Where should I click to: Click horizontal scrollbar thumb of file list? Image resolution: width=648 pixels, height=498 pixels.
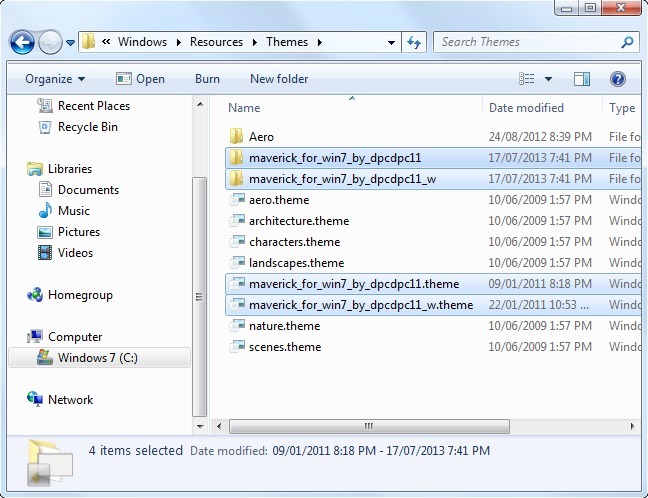click(x=369, y=426)
